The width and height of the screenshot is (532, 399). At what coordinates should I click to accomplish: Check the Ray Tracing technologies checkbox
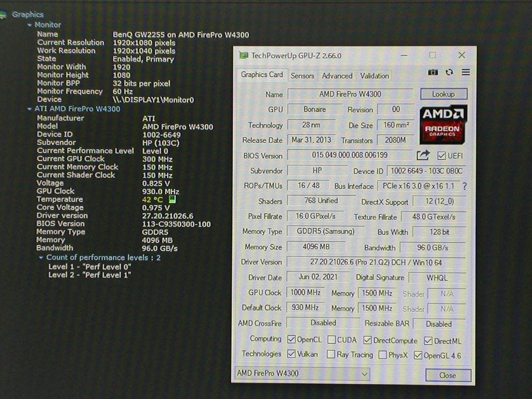(331, 354)
